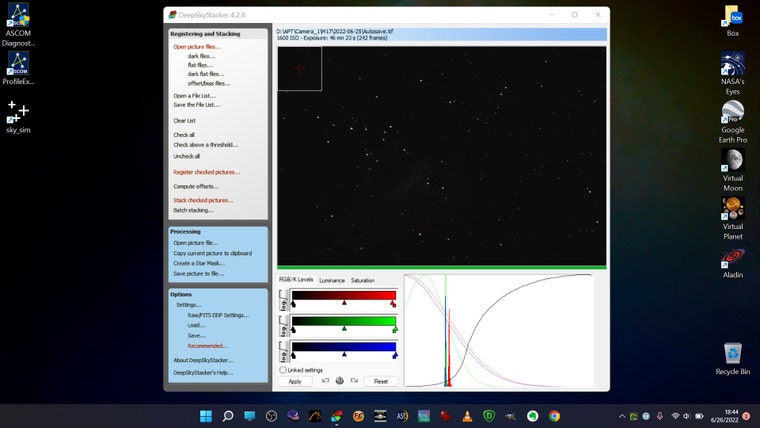Open ASCOM ProfileExplorer desktop shortcut

[x=18, y=68]
